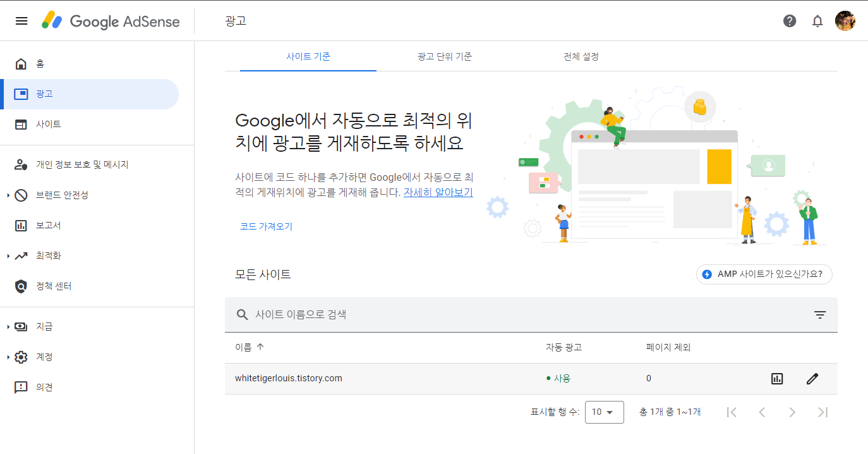Click the 총 1개 중 1~1개 count text

[x=670, y=412]
